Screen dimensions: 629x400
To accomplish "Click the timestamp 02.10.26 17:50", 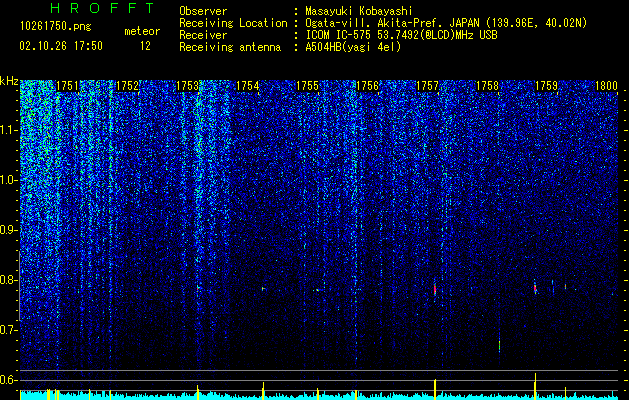I will [61, 46].
